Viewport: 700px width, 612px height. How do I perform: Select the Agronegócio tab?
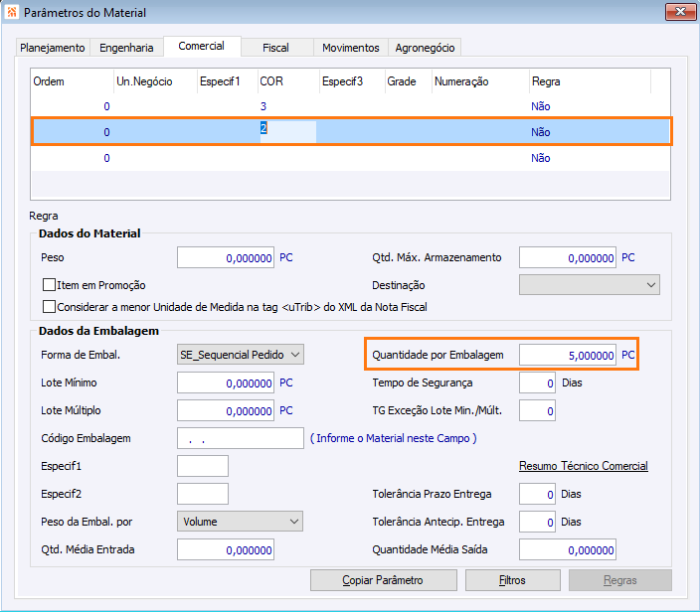(x=425, y=48)
